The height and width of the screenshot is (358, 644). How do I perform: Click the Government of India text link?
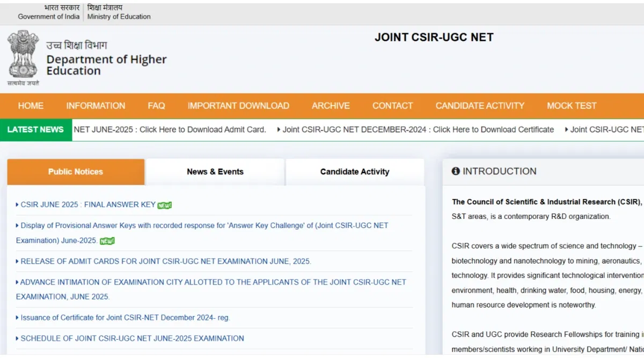[49, 17]
